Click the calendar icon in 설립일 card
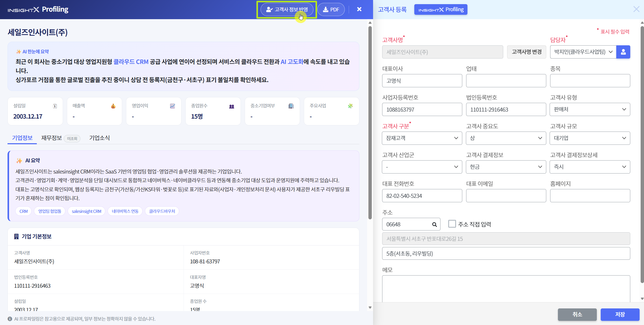This screenshot has height=325, width=644. coord(55,106)
